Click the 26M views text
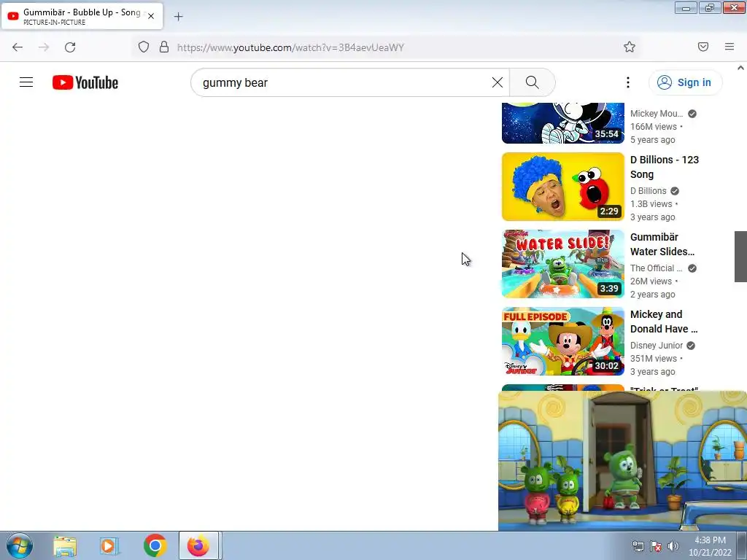 tap(651, 281)
